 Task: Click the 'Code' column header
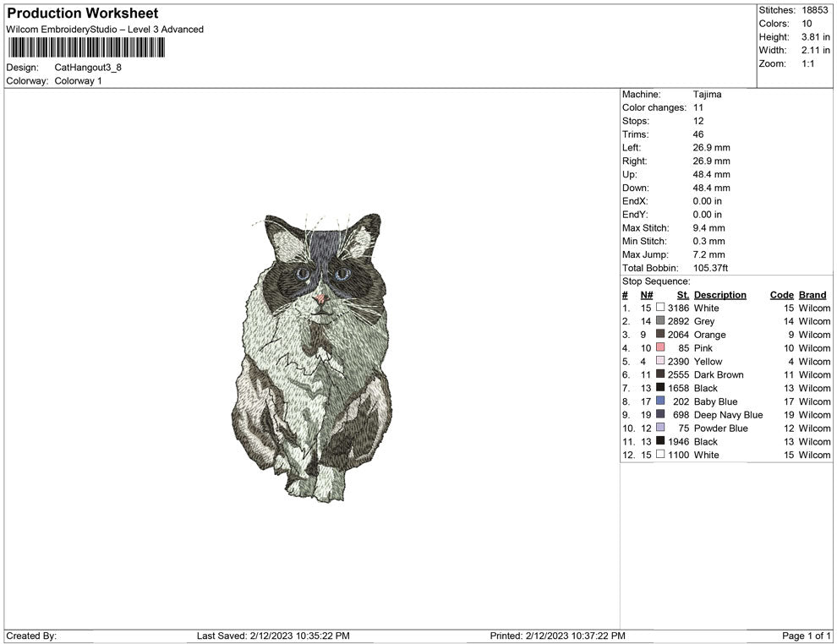[782, 295]
